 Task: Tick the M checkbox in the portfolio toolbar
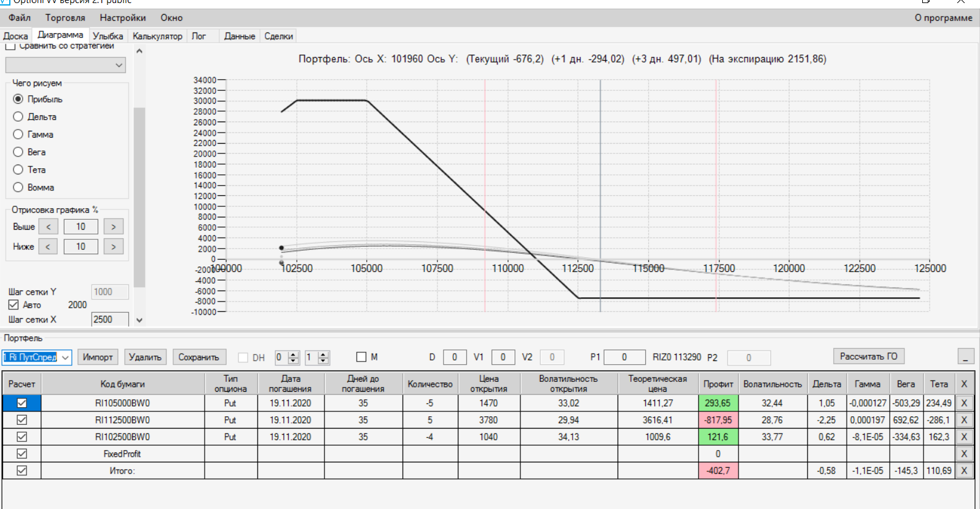coord(361,357)
